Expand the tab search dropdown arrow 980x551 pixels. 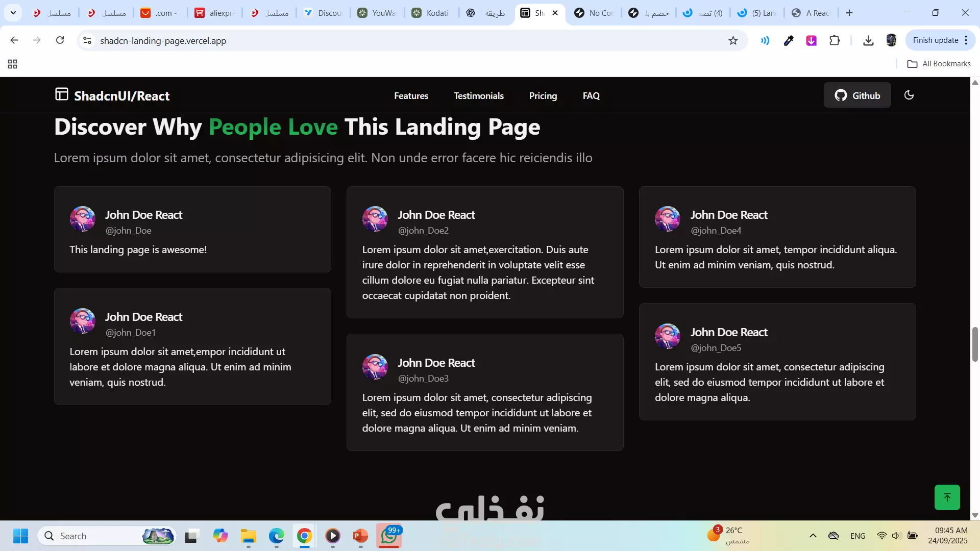point(13,13)
